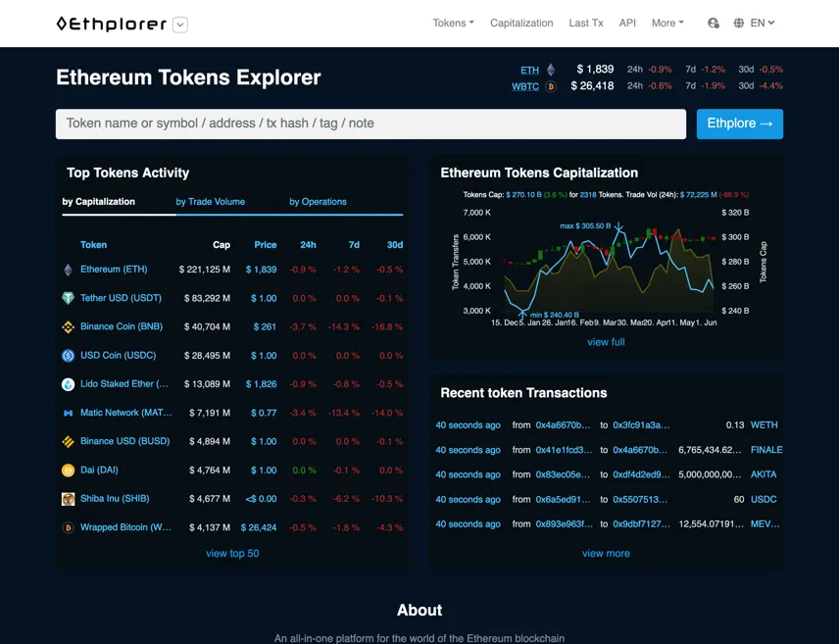Open the Dai (DAI) token link

coord(100,471)
